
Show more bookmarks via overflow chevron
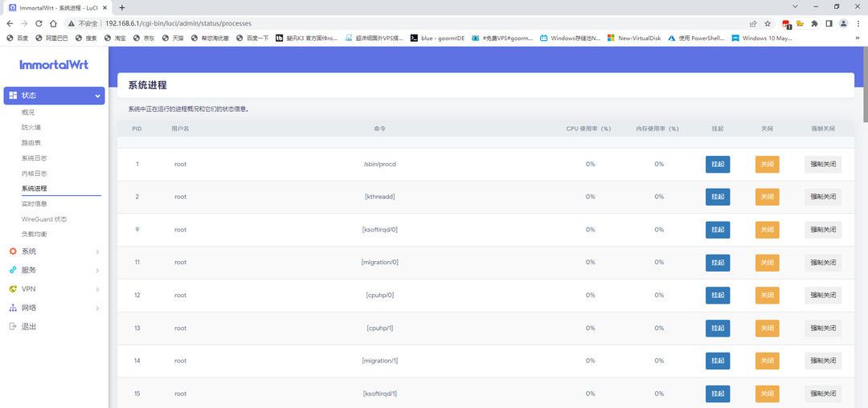[x=858, y=38]
